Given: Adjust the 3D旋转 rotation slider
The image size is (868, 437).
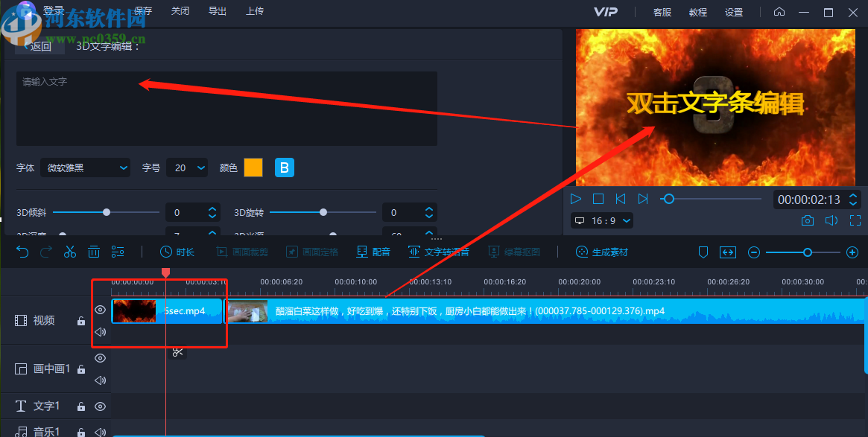Looking at the screenshot, I should (323, 212).
